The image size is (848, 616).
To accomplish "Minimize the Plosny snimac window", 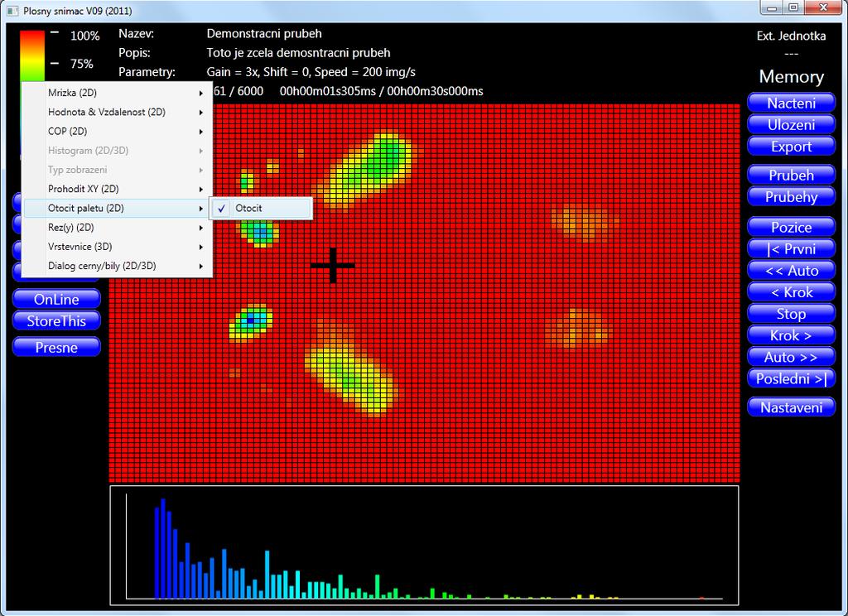I will 771,8.
